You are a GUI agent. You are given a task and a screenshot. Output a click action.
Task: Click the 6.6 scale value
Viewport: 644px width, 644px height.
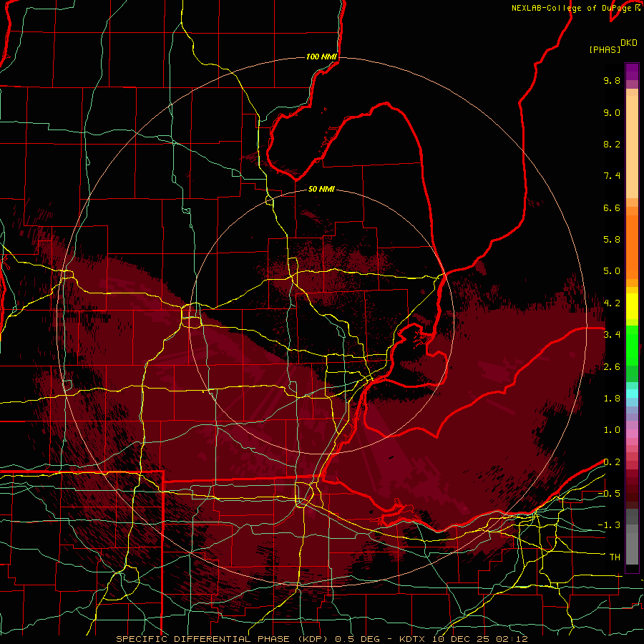[x=612, y=208]
